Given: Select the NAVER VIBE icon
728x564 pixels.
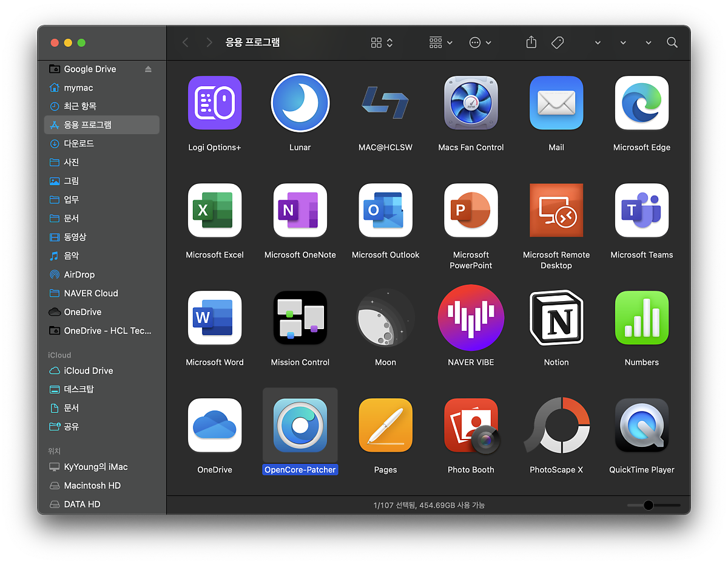Looking at the screenshot, I should tap(471, 318).
